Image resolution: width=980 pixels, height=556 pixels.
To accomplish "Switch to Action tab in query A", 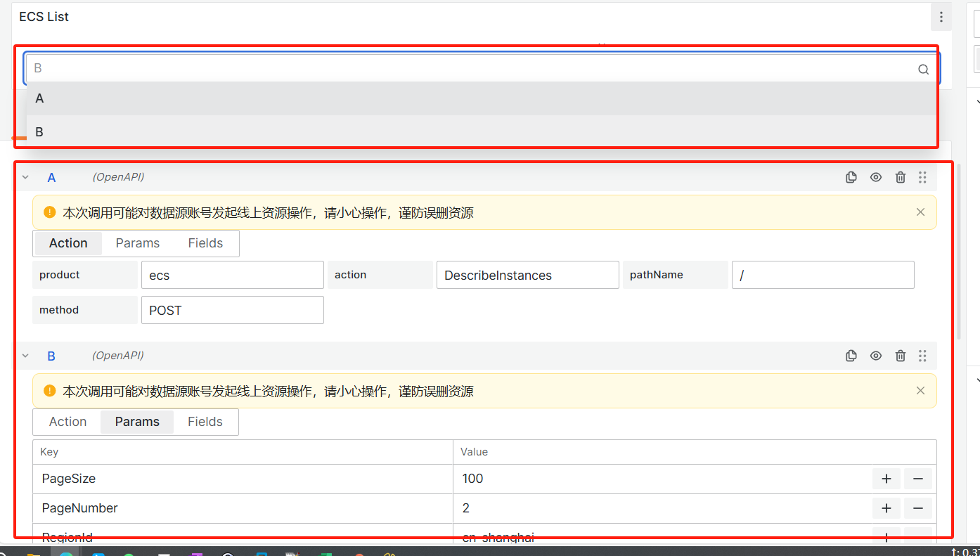I will tap(68, 243).
